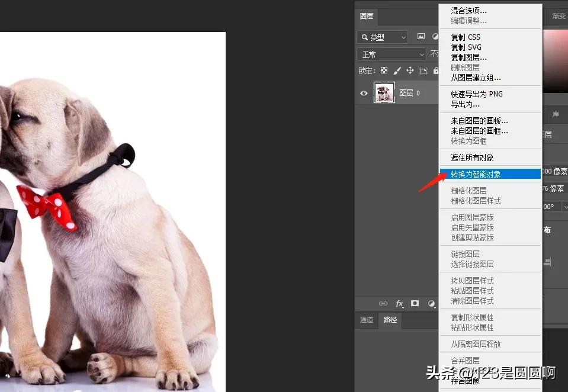Image resolution: width=568 pixels, height=392 pixels.
Task: Switch to the 路径 tab
Action: [390, 320]
